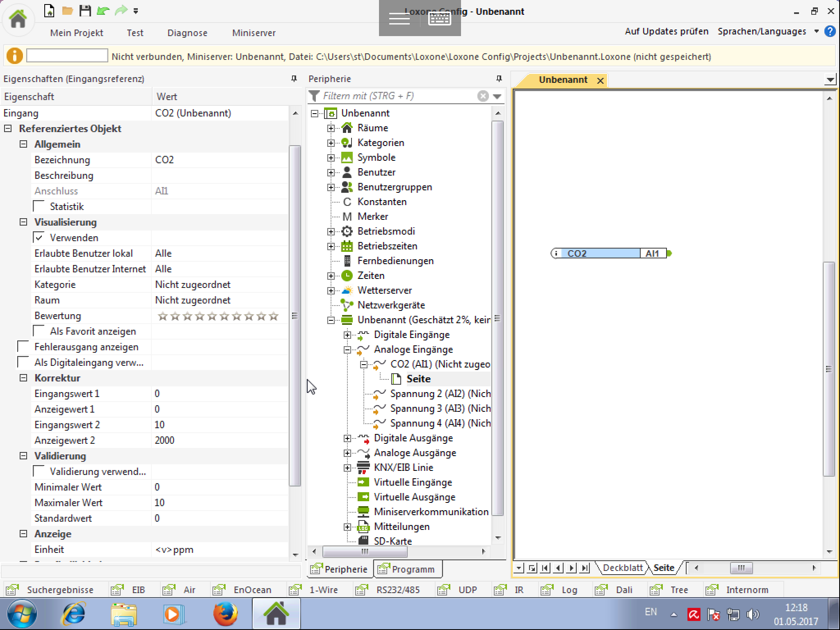Screen dimensions: 840x630
Task: Collapse the Analoge Eingänge node
Action: [x=347, y=350]
